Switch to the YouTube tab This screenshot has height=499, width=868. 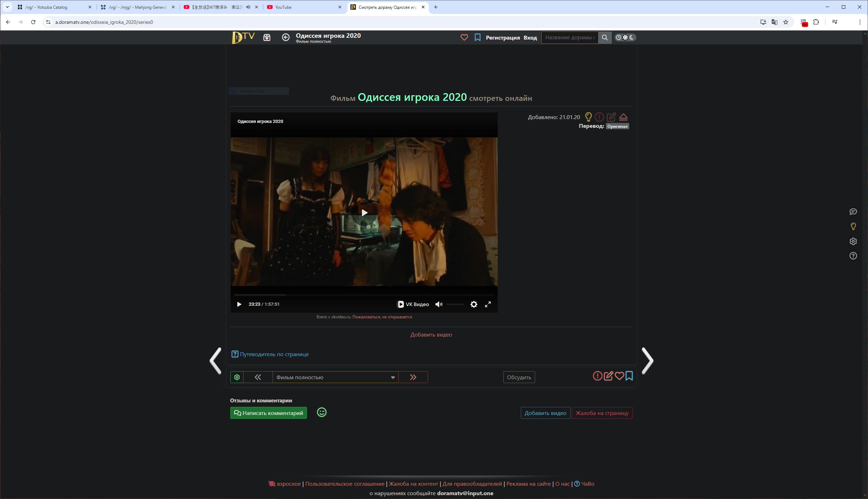click(304, 7)
